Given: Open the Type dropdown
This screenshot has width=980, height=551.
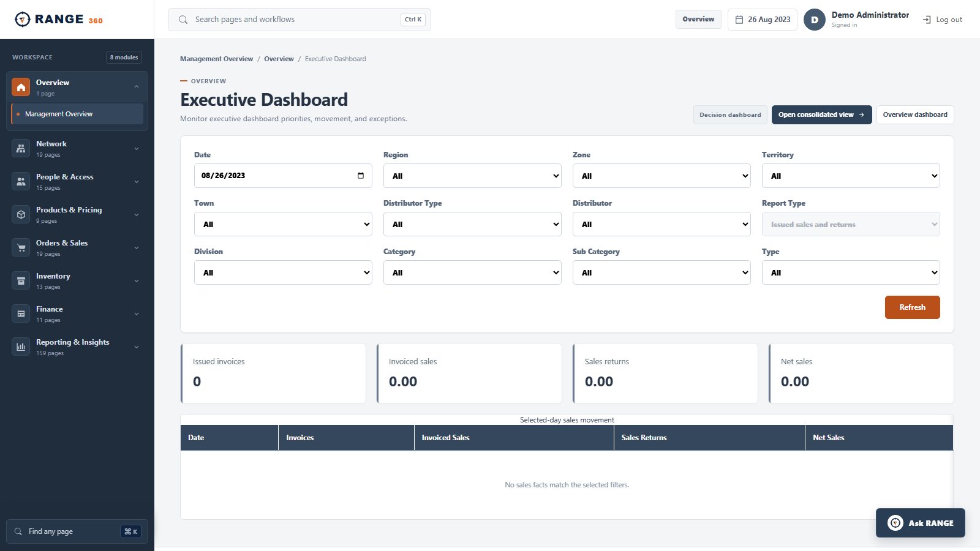Looking at the screenshot, I should (851, 272).
